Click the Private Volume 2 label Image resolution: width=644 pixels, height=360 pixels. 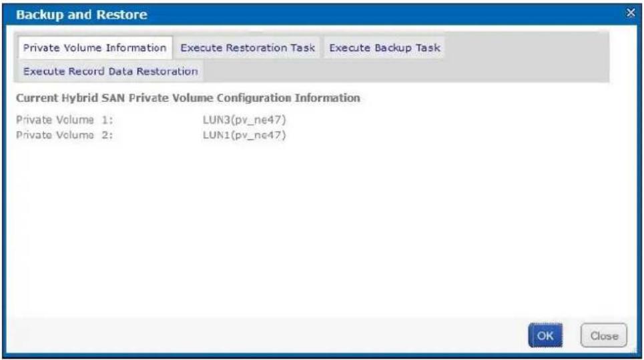coord(65,135)
